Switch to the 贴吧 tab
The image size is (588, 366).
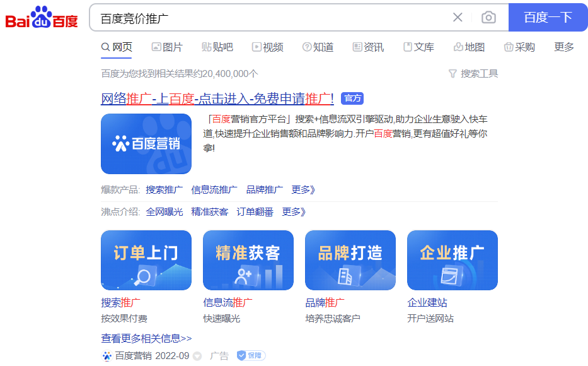pos(217,47)
